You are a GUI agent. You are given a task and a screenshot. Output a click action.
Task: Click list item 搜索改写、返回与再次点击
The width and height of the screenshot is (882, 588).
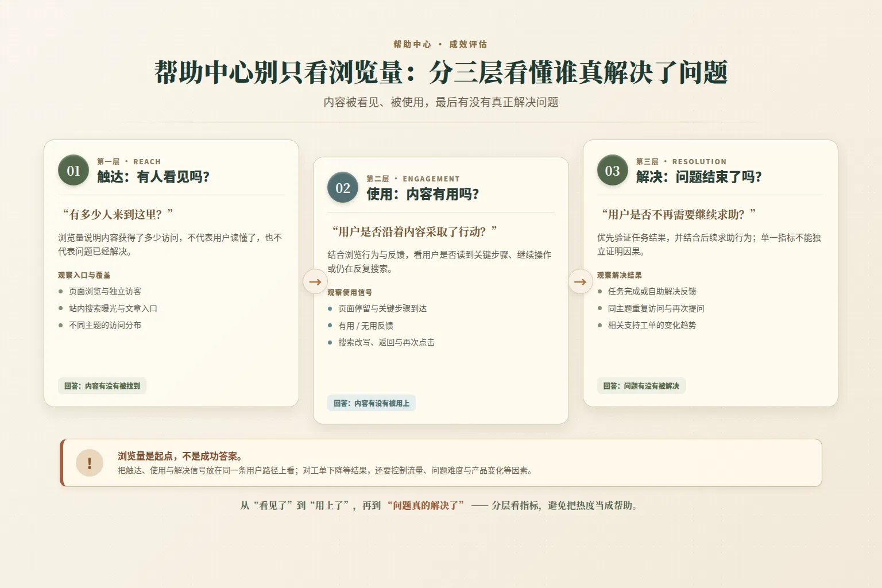[x=386, y=342]
